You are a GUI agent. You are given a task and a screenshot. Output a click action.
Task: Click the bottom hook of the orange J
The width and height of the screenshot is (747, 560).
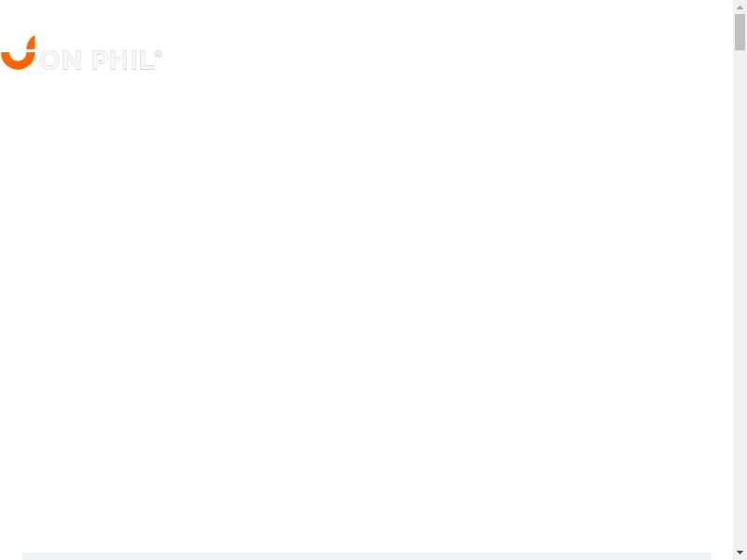(18, 62)
